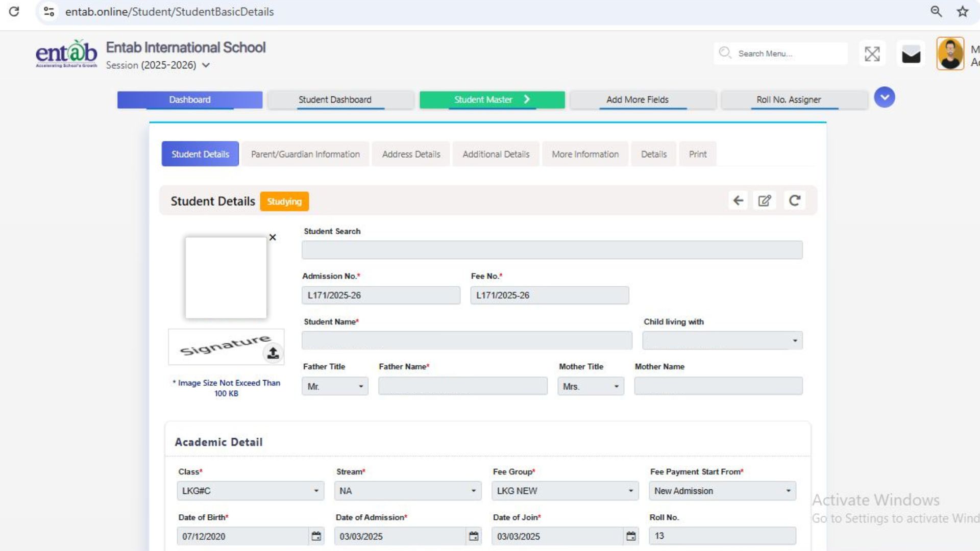Open the mail envelope icon
Image resolution: width=980 pixels, height=551 pixels.
click(x=911, y=54)
